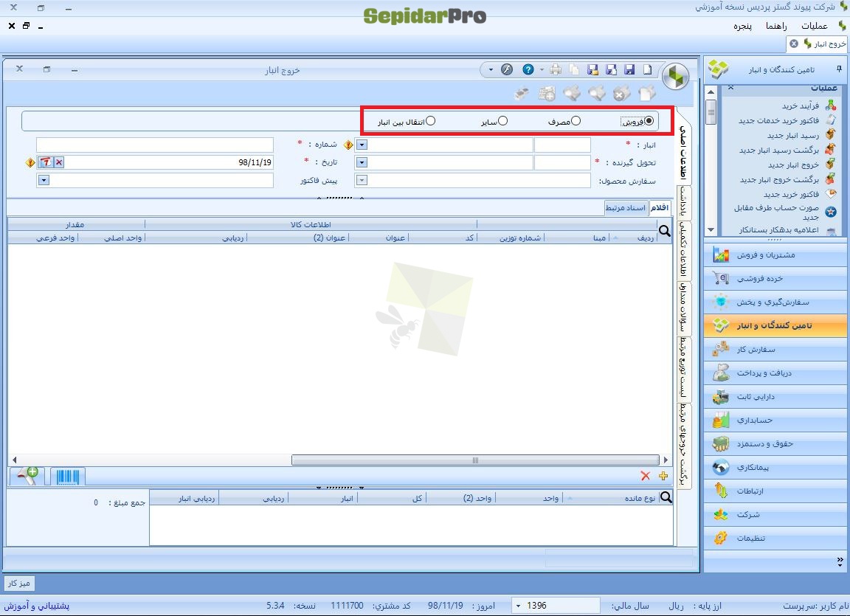The image size is (850, 616).
Task: Click the add-item icon with green plus
Action: tap(27, 477)
